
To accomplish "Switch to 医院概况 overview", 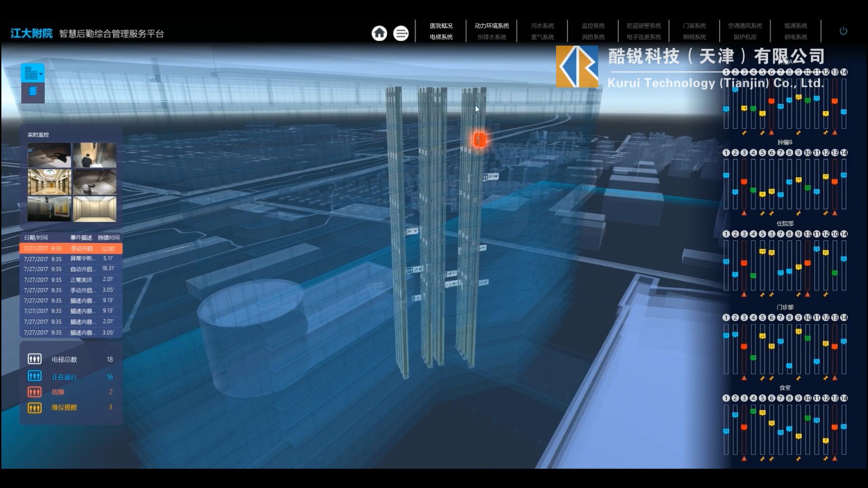I will (x=441, y=26).
